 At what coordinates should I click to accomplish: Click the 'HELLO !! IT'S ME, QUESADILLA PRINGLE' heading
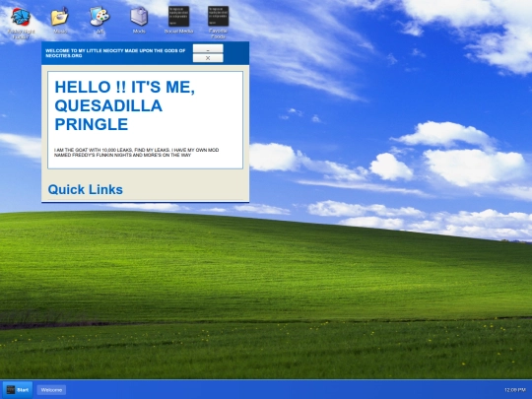click(125, 105)
